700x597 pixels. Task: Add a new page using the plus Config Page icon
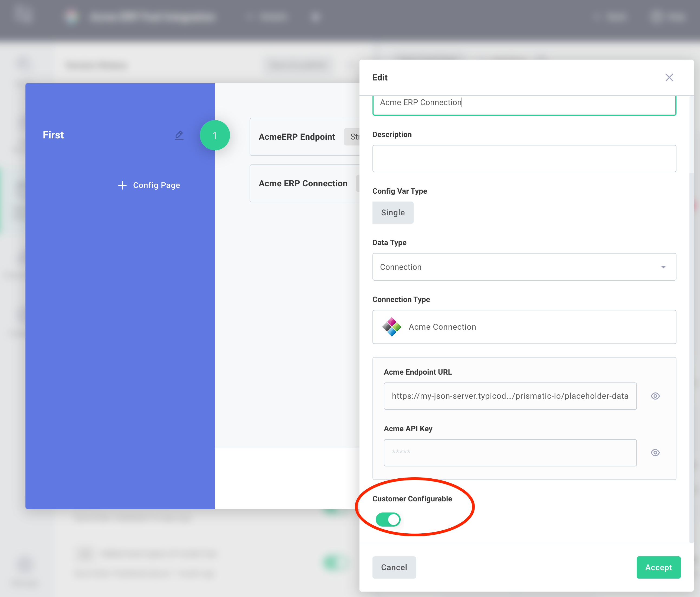click(x=149, y=185)
